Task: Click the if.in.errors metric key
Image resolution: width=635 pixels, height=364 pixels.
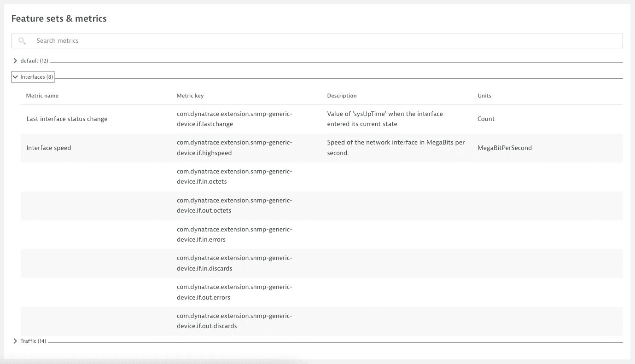Action: [x=234, y=235]
